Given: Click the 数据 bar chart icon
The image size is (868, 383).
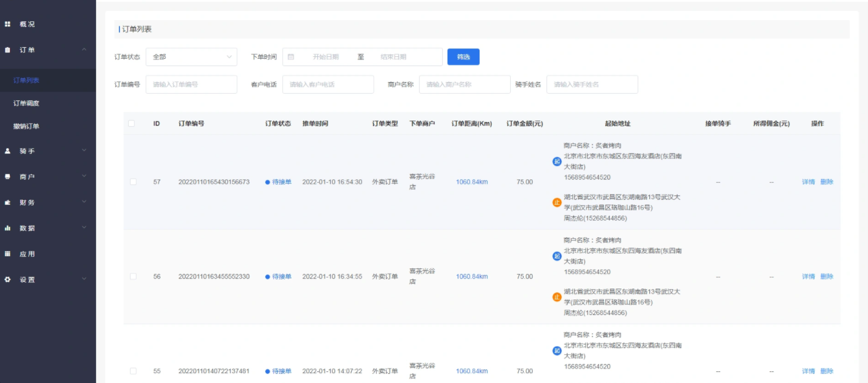Looking at the screenshot, I should tap(8, 228).
